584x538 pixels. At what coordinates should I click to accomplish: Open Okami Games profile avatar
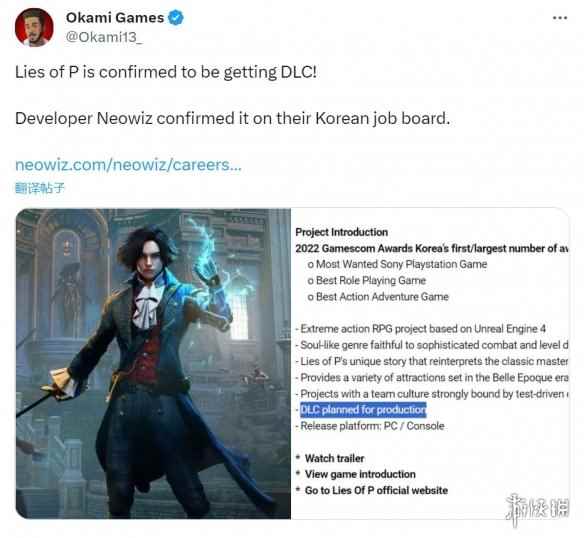pos(34,27)
